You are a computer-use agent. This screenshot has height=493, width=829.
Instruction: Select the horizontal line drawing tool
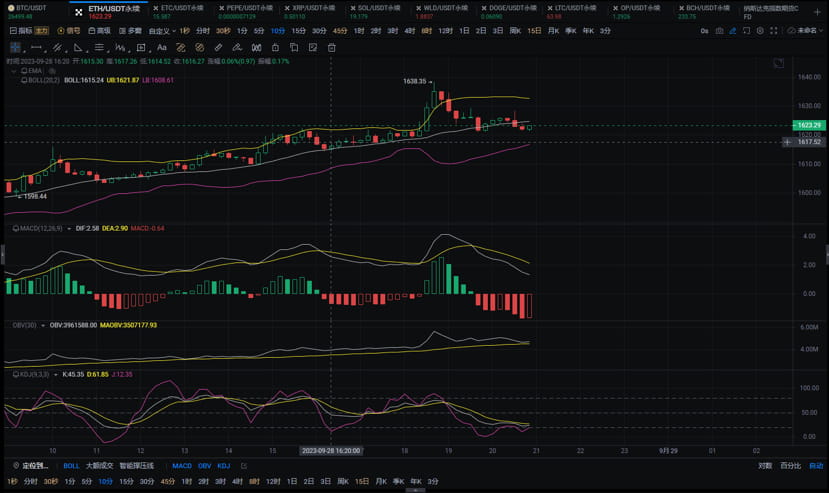click(36, 48)
